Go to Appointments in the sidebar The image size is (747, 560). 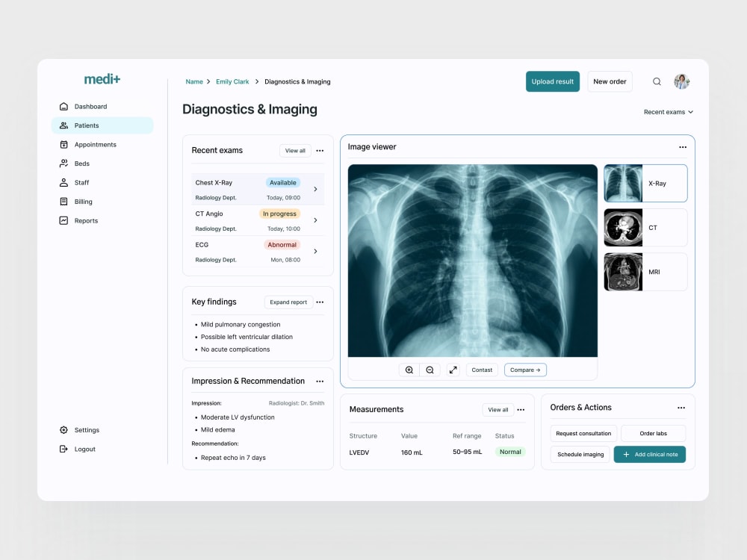[102, 144]
